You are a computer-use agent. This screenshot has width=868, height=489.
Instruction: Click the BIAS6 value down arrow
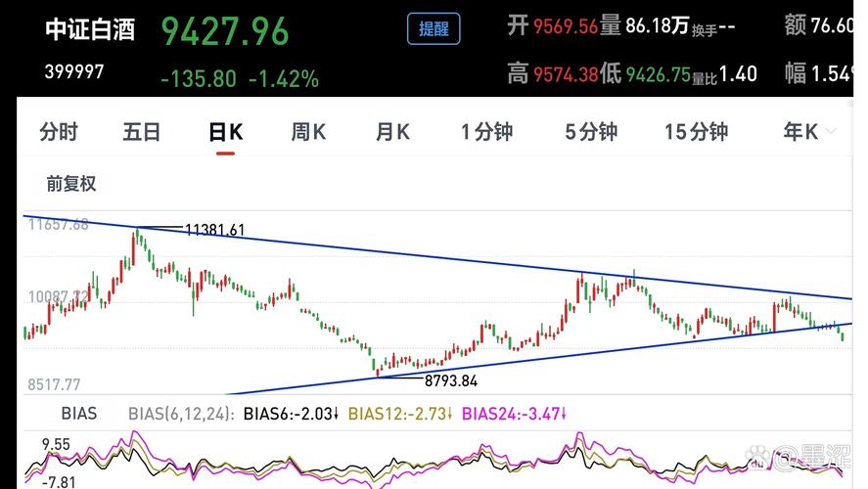(335, 414)
